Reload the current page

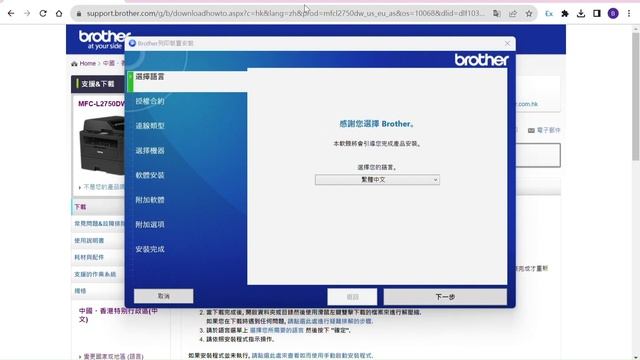coord(43,13)
